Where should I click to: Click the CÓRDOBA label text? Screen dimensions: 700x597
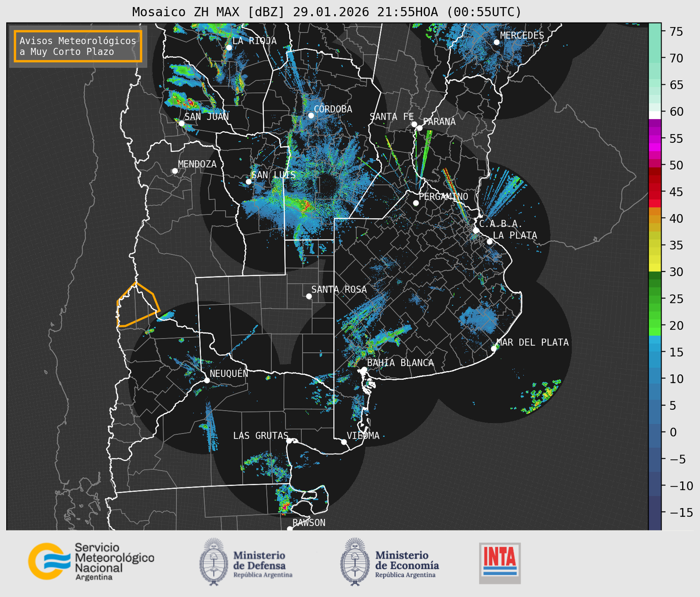point(333,109)
